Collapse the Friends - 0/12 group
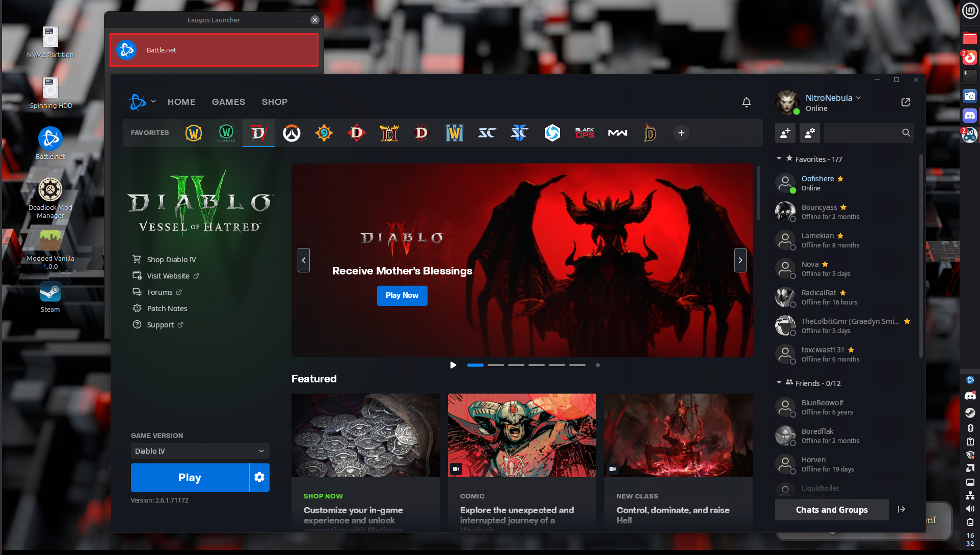The height and width of the screenshot is (555, 980). (779, 383)
